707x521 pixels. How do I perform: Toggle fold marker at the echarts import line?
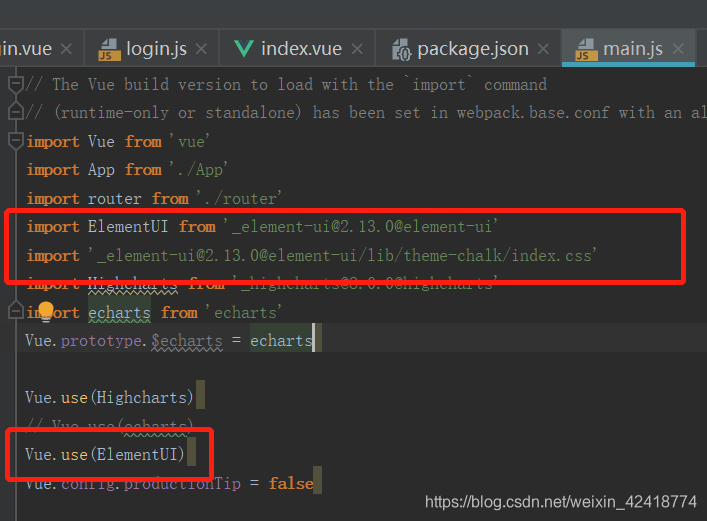pos(16,310)
